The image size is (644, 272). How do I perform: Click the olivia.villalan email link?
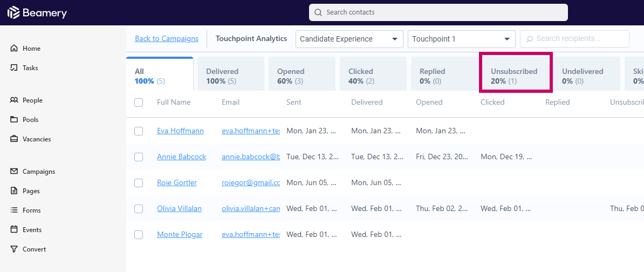(251, 209)
